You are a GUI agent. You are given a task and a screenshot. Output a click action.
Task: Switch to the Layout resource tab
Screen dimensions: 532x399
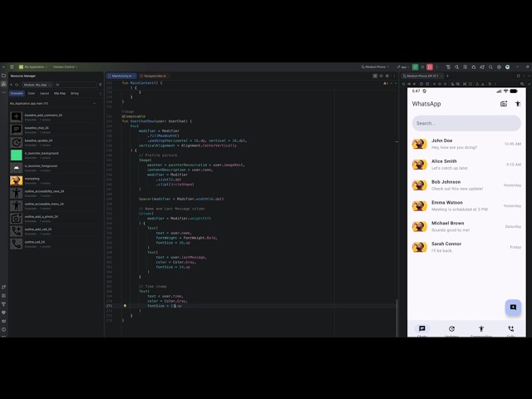click(44, 93)
